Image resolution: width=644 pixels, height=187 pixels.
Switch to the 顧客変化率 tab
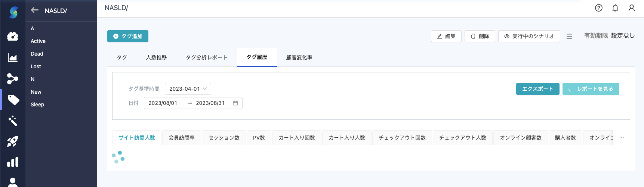(x=299, y=57)
